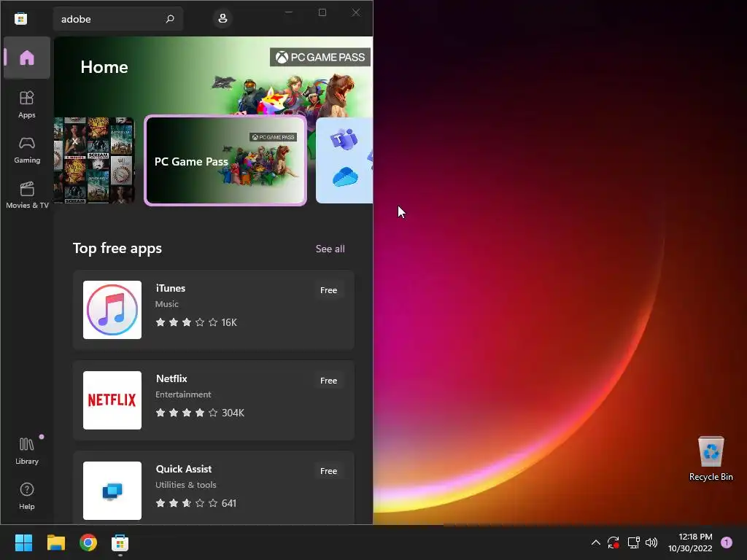The width and height of the screenshot is (747, 560).
Task: Go to Home in the sidebar
Action: [27, 58]
